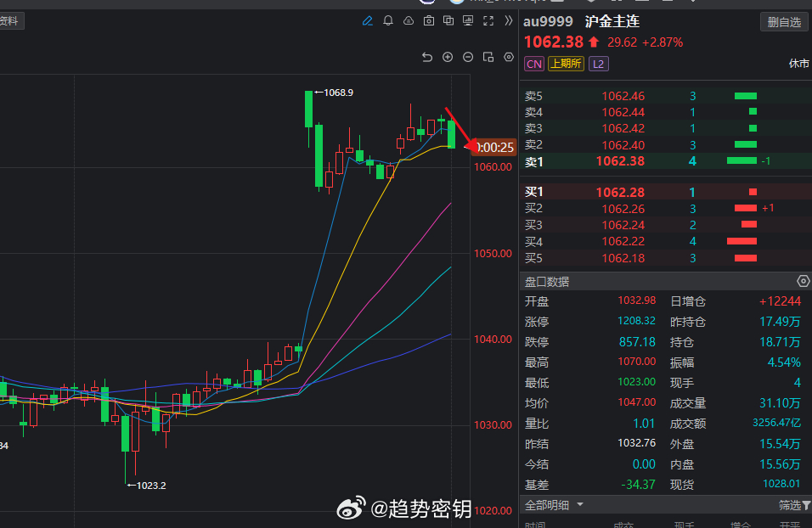
Task: Take a chart screenshot with camera icon
Action: coord(429,20)
